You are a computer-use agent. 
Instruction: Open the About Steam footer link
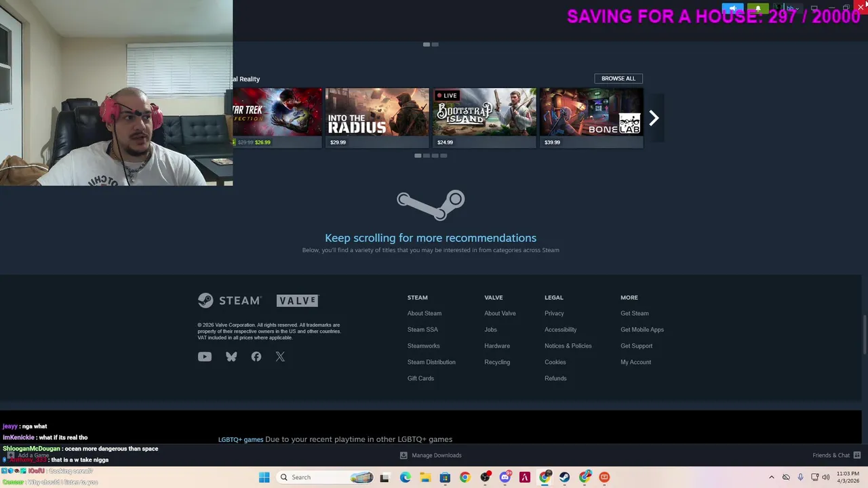pyautogui.click(x=425, y=313)
